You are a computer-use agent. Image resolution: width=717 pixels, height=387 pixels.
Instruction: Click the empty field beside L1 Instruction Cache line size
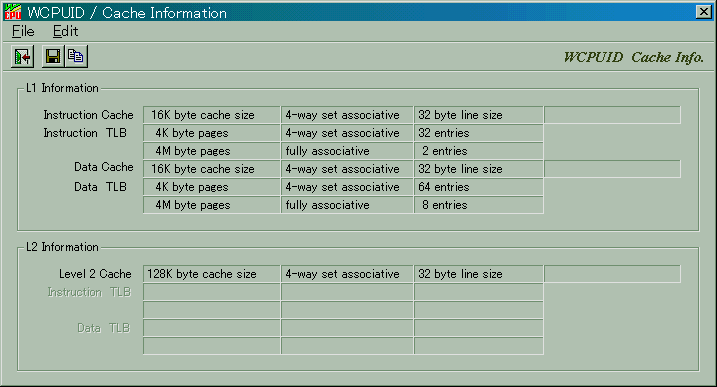tap(612, 115)
